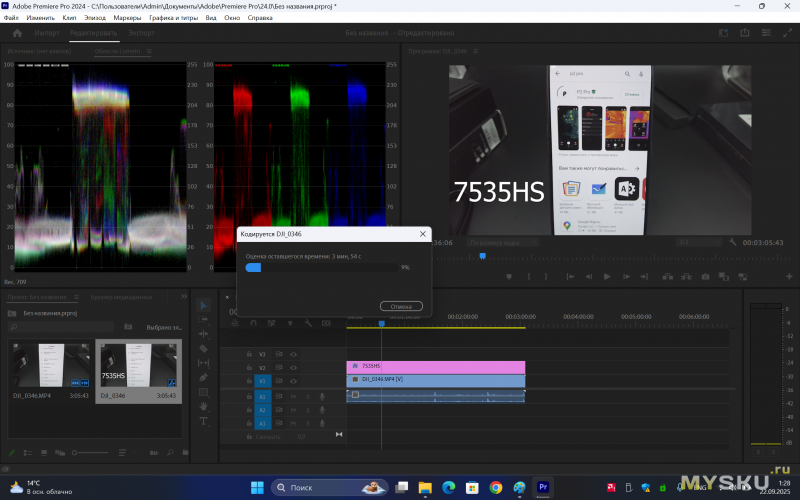800x500 pixels.
Task: Open the Клип menu
Action: pyautogui.click(x=69, y=17)
